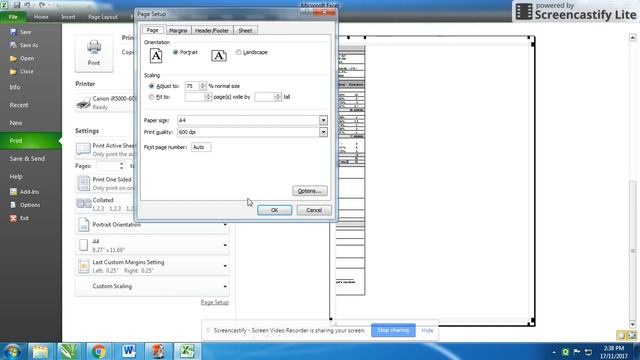This screenshot has height=360, width=640.
Task: Open Google Chrome from taskbar
Action: [x=98, y=351]
